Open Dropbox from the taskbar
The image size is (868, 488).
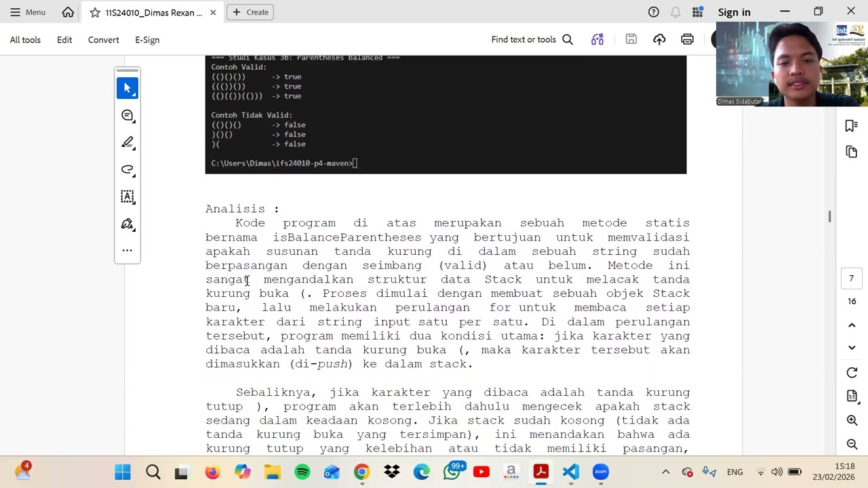[x=391, y=472]
